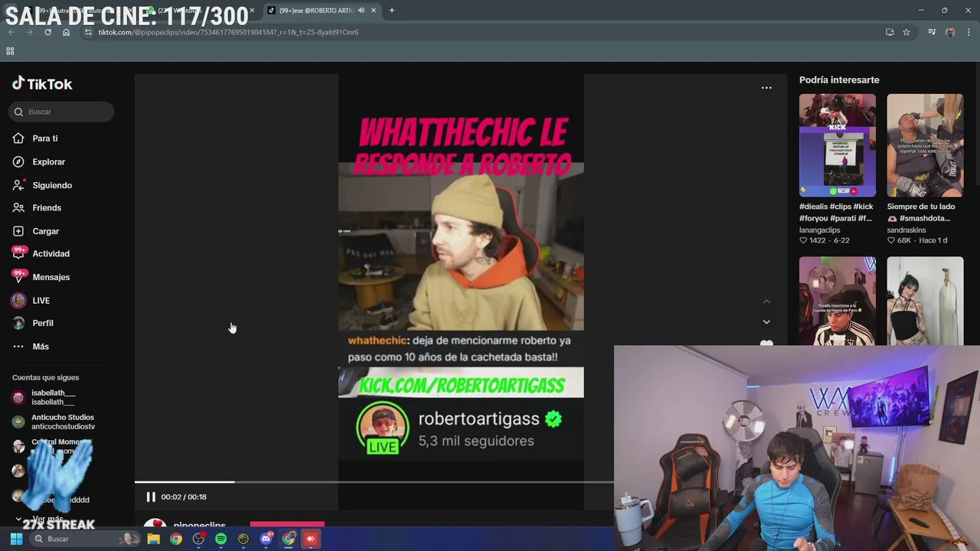Click browser reload button
This screenshot has width=980, height=551.
coord(47,32)
